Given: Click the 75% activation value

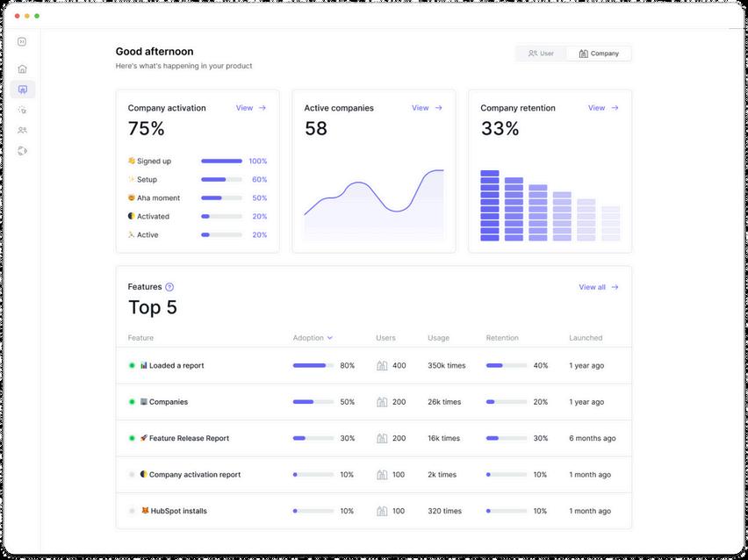Looking at the screenshot, I should pyautogui.click(x=146, y=129).
